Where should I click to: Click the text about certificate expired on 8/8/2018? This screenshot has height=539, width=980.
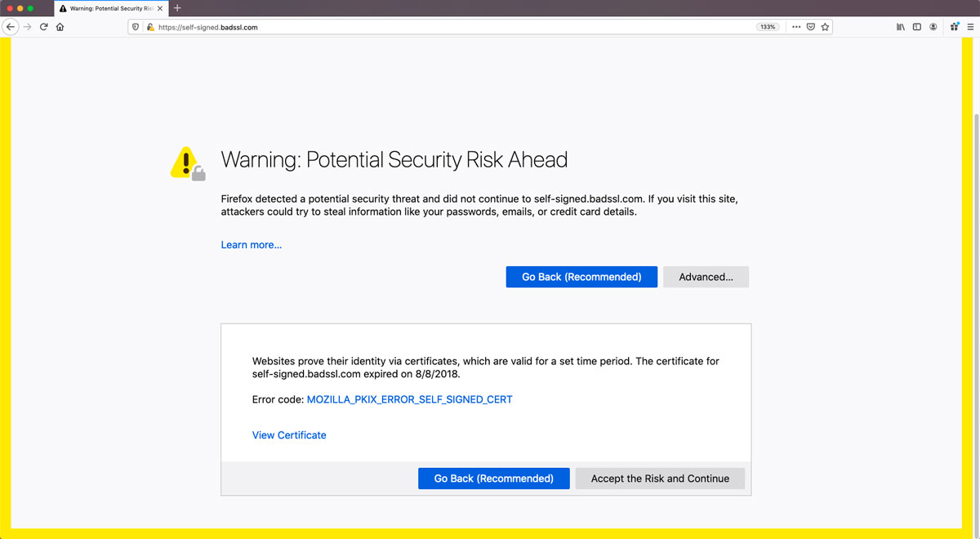pyautogui.click(x=486, y=367)
